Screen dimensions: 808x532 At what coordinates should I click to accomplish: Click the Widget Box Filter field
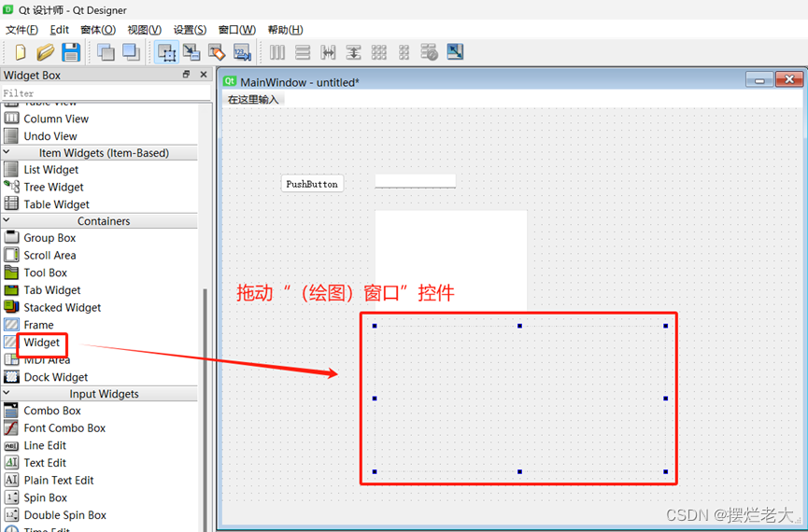point(106,92)
